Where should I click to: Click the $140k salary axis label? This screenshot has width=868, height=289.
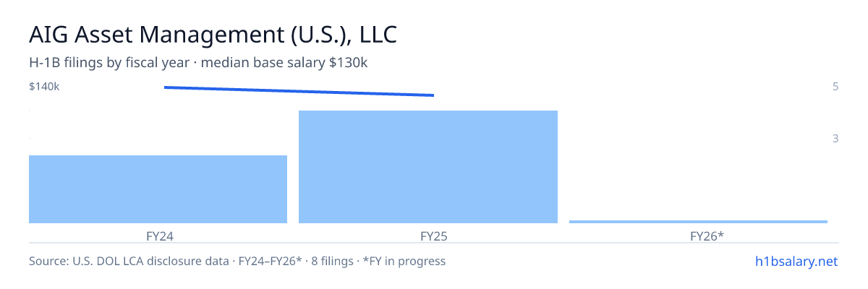tap(44, 87)
